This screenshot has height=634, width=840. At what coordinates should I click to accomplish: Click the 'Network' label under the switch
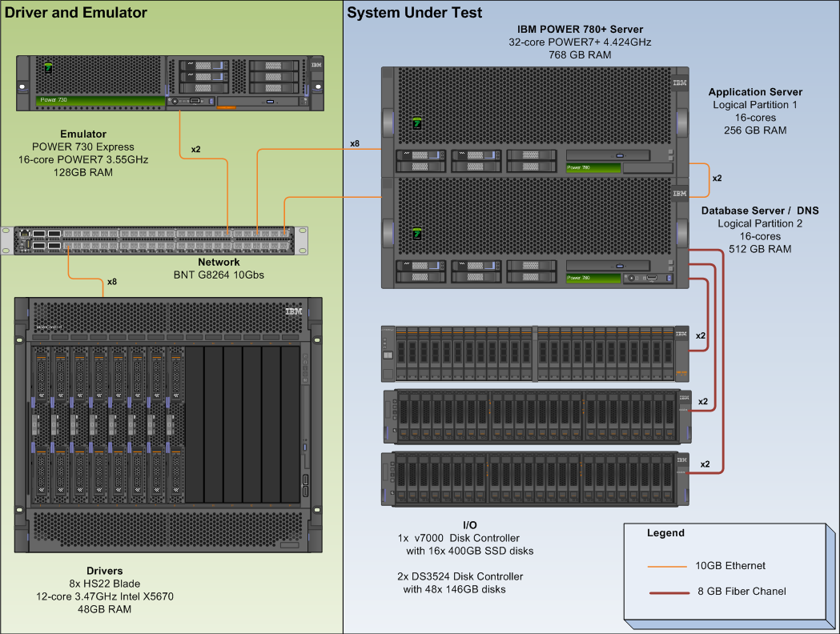(x=219, y=263)
